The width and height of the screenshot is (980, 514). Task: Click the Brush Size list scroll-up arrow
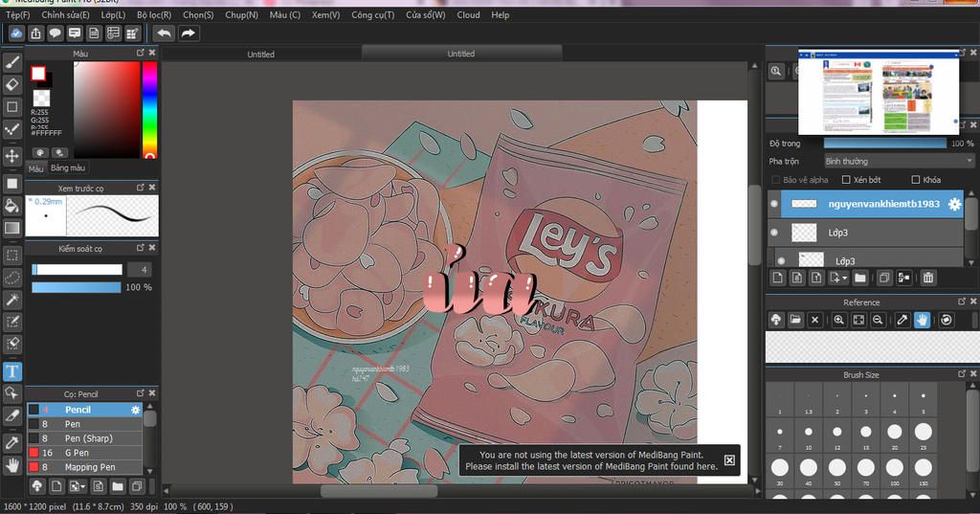pos(972,387)
